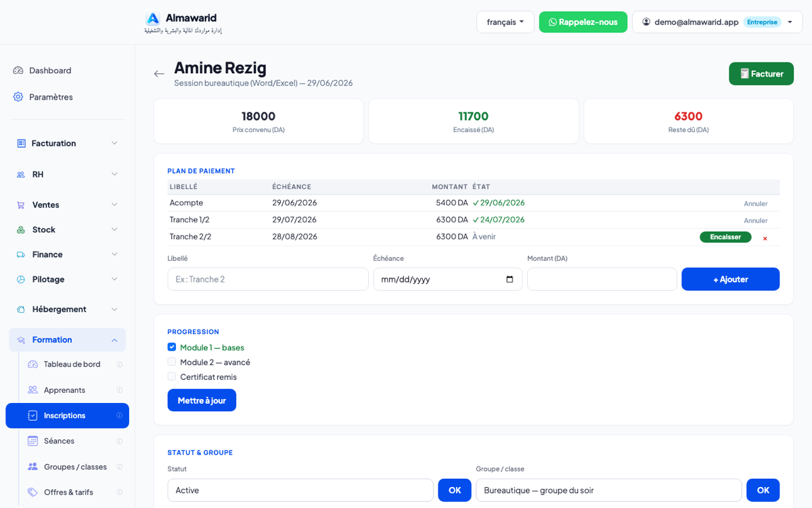
Task: Uncheck Module 1 — bases checkbox
Action: 172,347
